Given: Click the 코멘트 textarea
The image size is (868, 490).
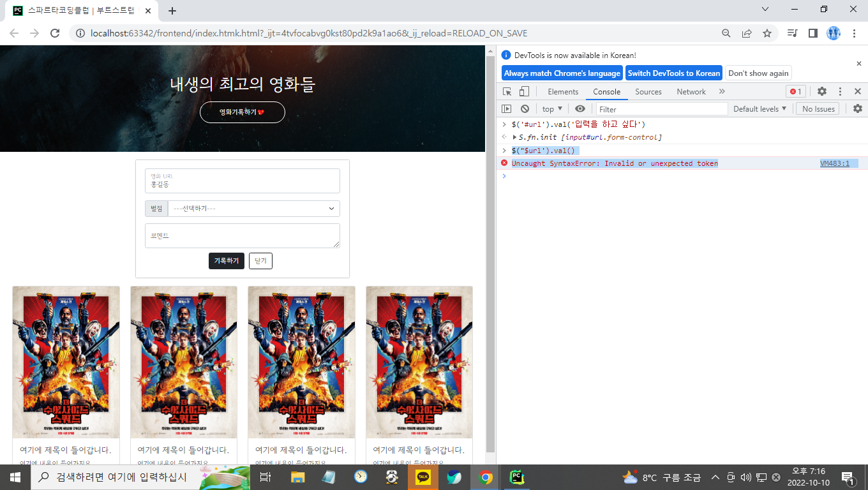Looking at the screenshot, I should point(243,235).
